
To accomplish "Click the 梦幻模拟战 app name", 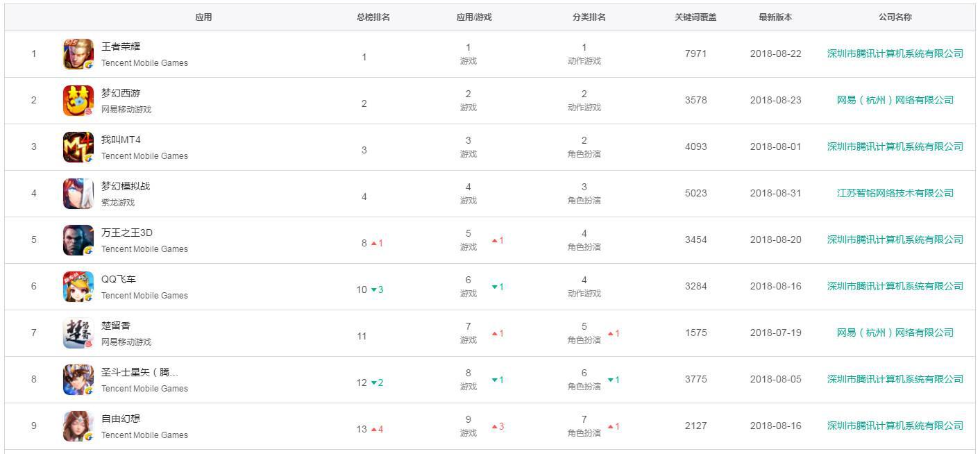I will pos(126,186).
